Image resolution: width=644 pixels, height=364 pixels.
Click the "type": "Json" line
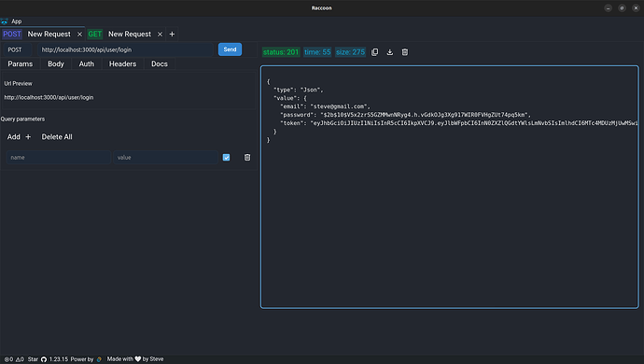[299, 90]
